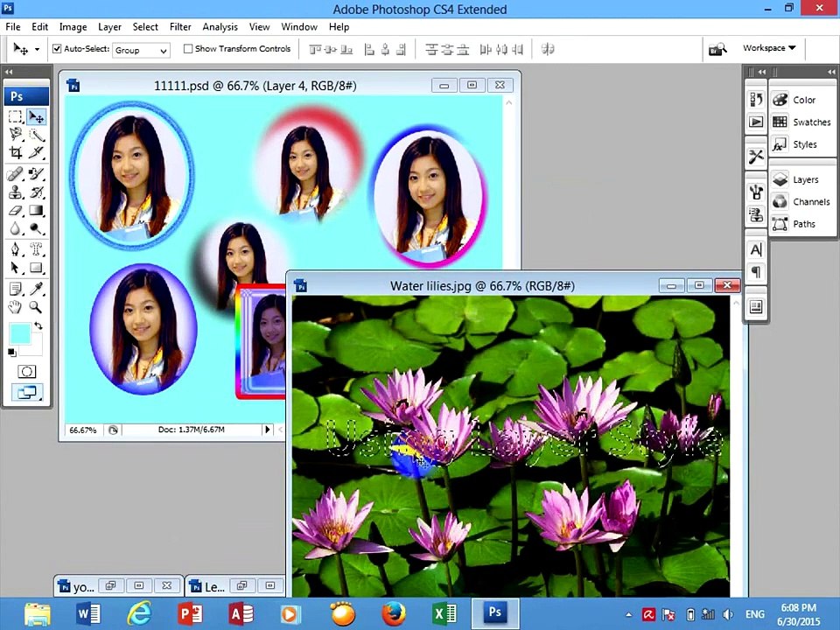Select the Lasso tool
The image size is (840, 630).
(x=16, y=135)
